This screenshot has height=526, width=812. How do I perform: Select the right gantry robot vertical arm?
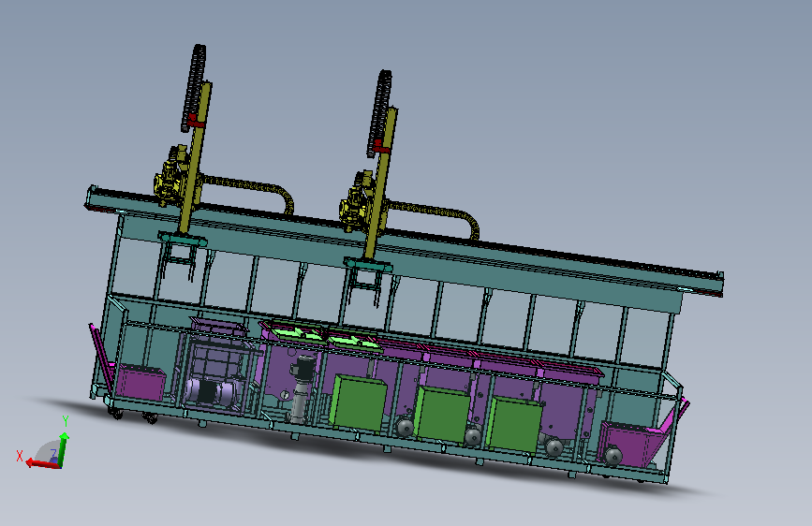[382, 183]
